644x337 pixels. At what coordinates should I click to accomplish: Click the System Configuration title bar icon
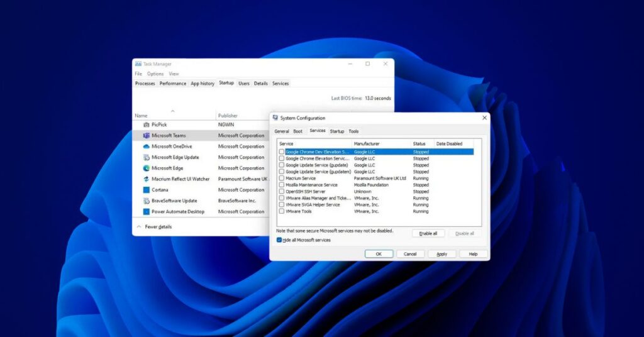point(275,118)
